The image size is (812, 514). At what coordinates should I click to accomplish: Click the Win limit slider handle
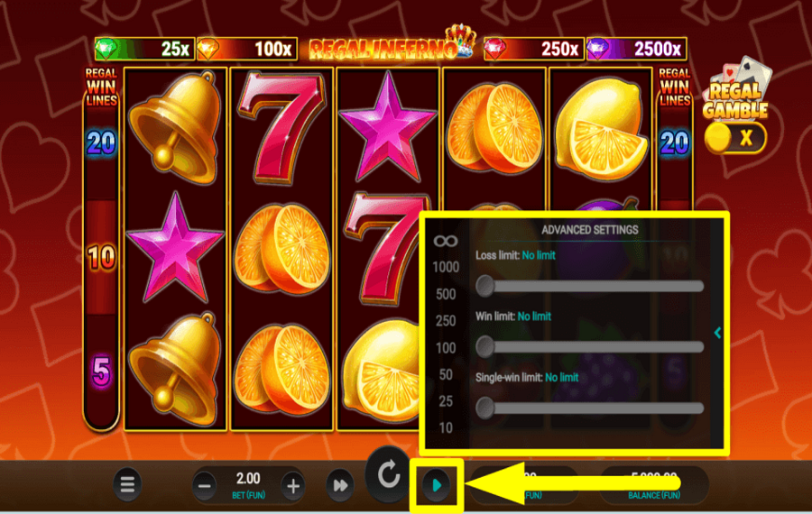pyautogui.click(x=485, y=346)
